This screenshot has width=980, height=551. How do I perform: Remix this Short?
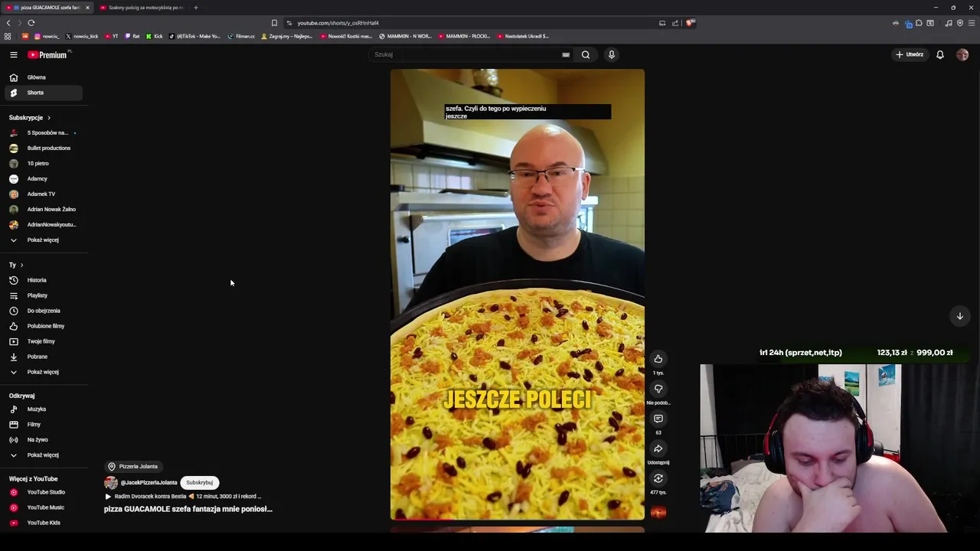point(658,478)
